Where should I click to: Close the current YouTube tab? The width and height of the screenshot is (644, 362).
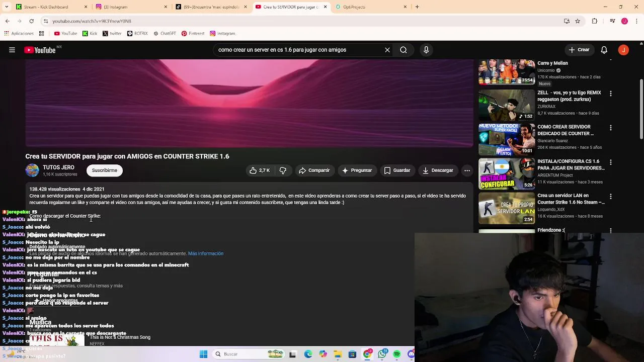click(x=325, y=7)
